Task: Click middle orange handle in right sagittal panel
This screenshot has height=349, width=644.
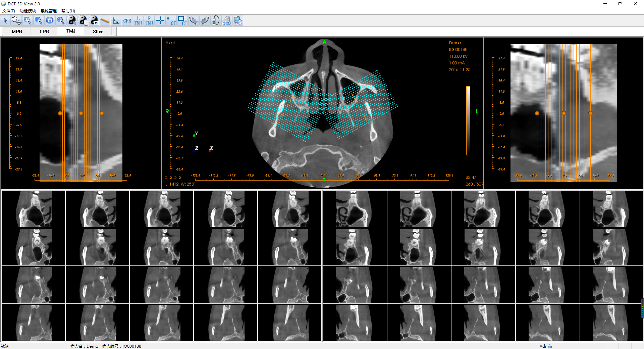Action: pyautogui.click(x=564, y=113)
